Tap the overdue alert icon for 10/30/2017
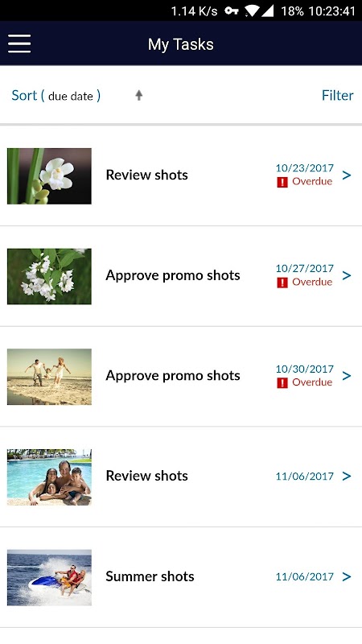362x644 pixels. click(282, 383)
